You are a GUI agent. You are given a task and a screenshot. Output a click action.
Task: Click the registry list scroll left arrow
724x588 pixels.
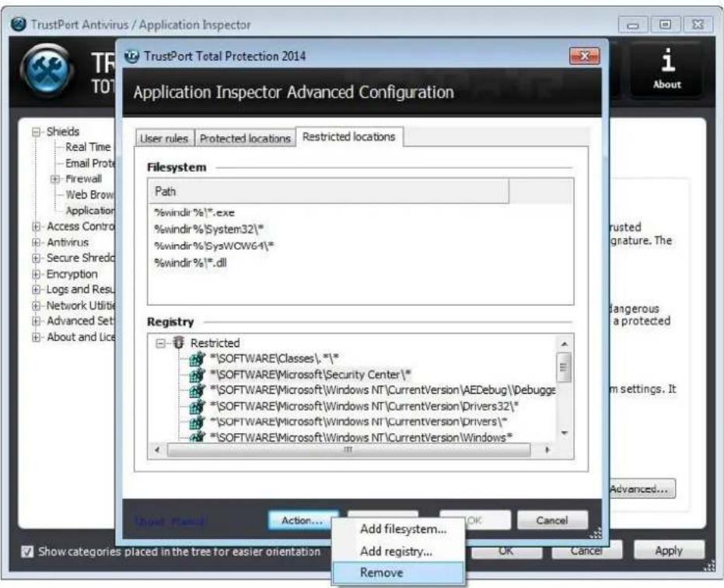tap(157, 450)
